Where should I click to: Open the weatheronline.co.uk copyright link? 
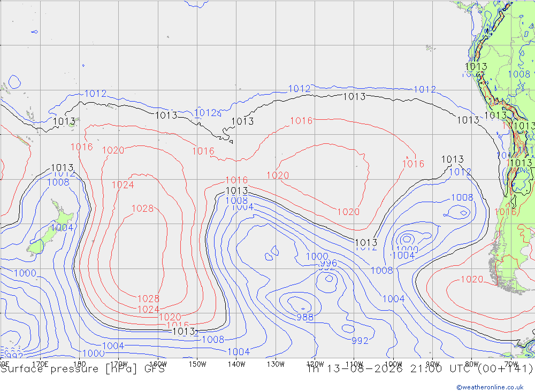click(x=490, y=387)
